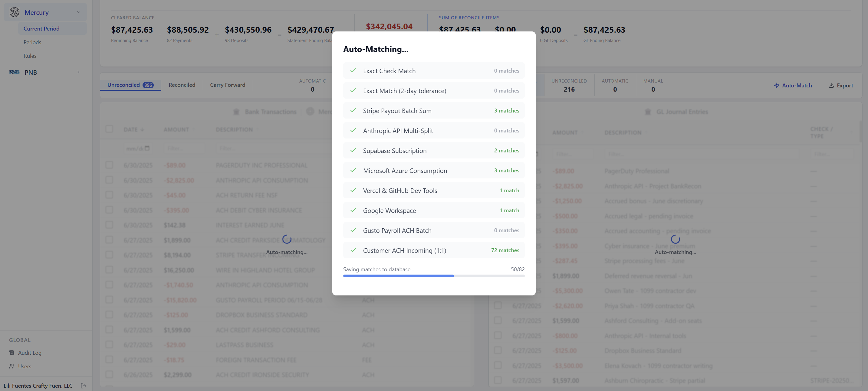868x391 pixels.
Task: Switch to the Reconciled tab
Action: point(182,85)
